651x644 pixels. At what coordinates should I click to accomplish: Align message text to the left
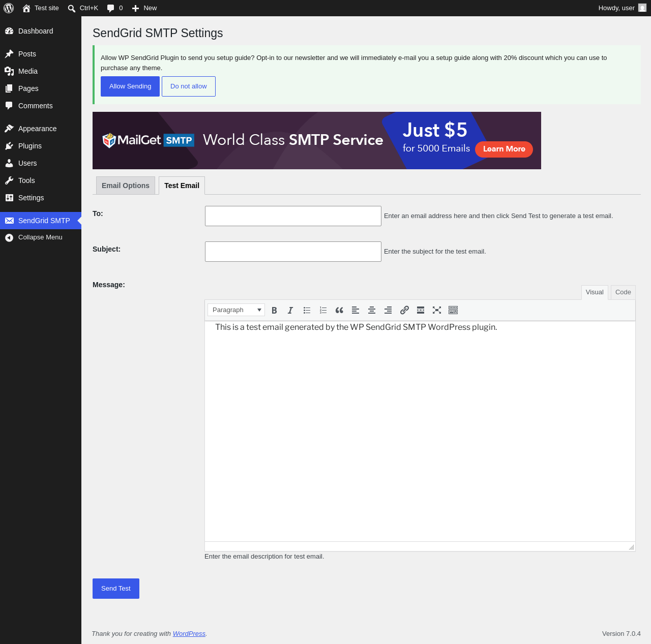click(356, 310)
